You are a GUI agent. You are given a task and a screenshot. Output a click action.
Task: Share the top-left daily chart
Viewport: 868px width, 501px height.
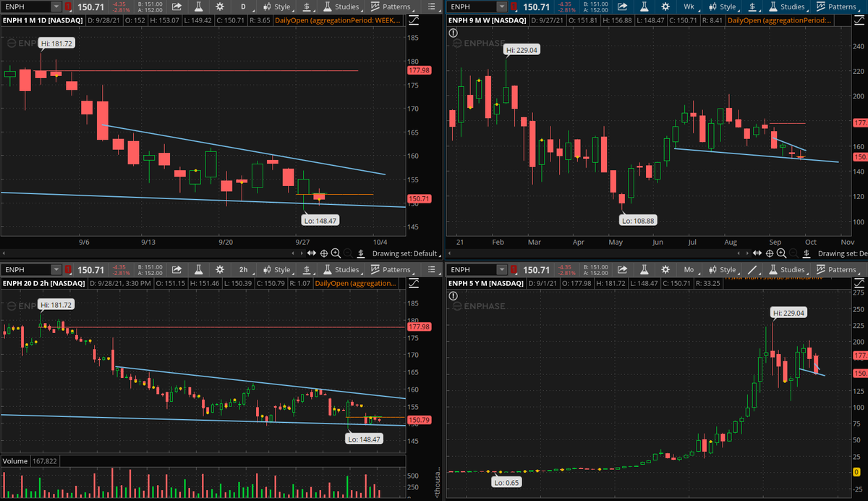click(x=177, y=7)
